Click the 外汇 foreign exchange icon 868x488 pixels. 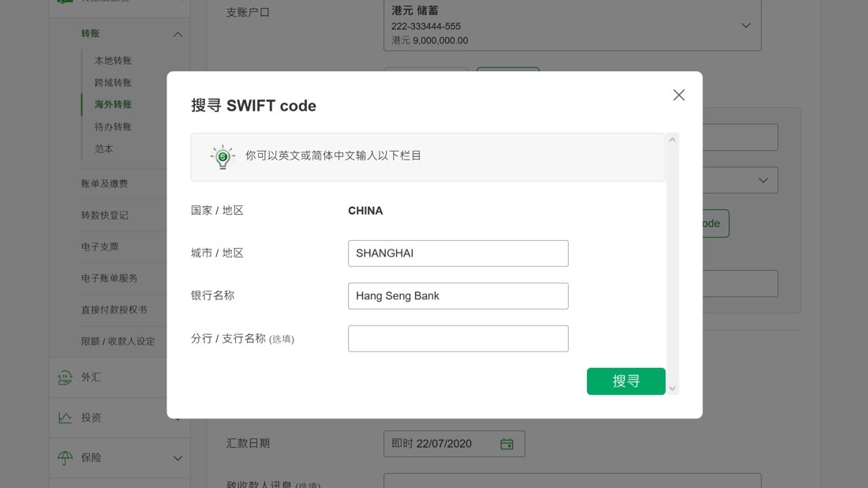pyautogui.click(x=65, y=377)
